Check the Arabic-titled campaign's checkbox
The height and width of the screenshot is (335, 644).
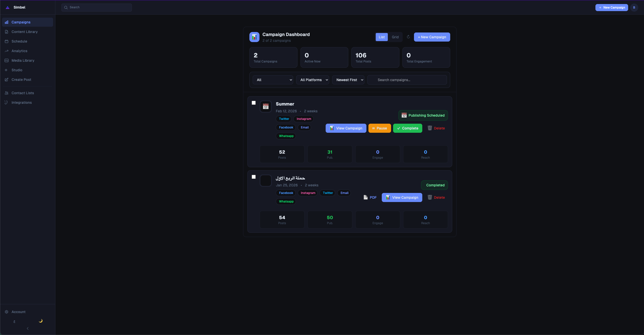(254, 177)
